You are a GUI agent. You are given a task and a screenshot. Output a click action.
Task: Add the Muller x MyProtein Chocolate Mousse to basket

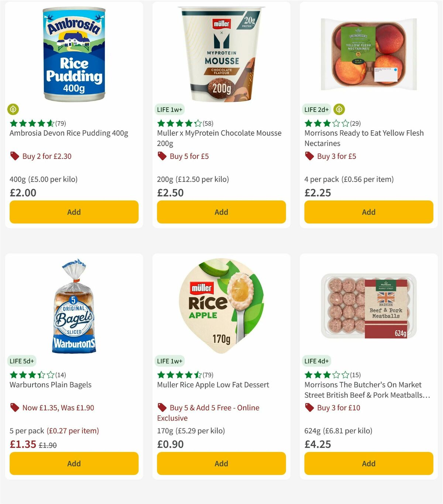[x=221, y=212]
